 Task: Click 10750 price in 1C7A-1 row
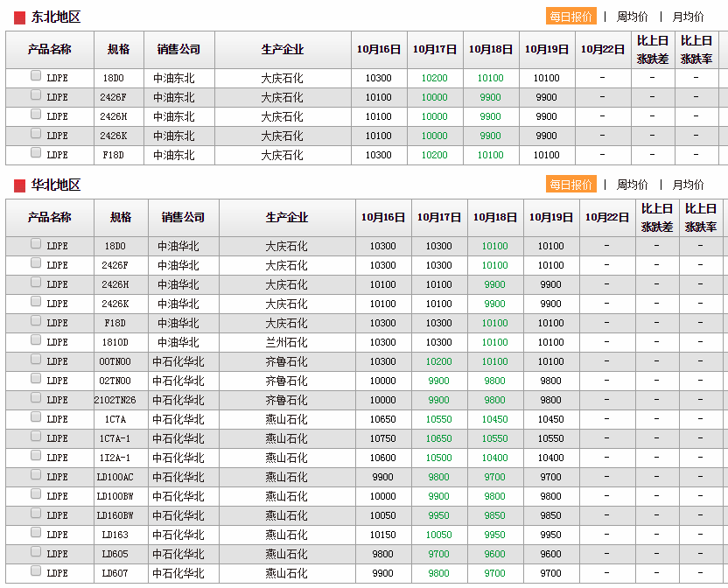tap(383, 438)
